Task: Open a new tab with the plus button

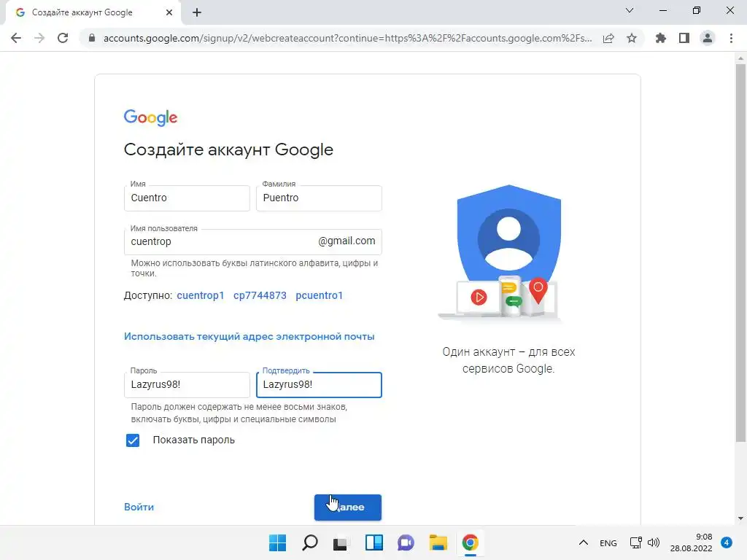Action: 197,13
